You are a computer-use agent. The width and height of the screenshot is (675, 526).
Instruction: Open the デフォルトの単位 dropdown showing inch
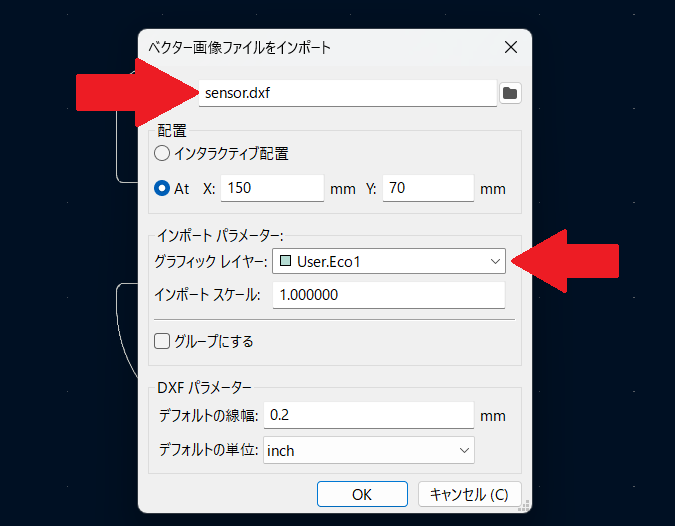pos(368,450)
